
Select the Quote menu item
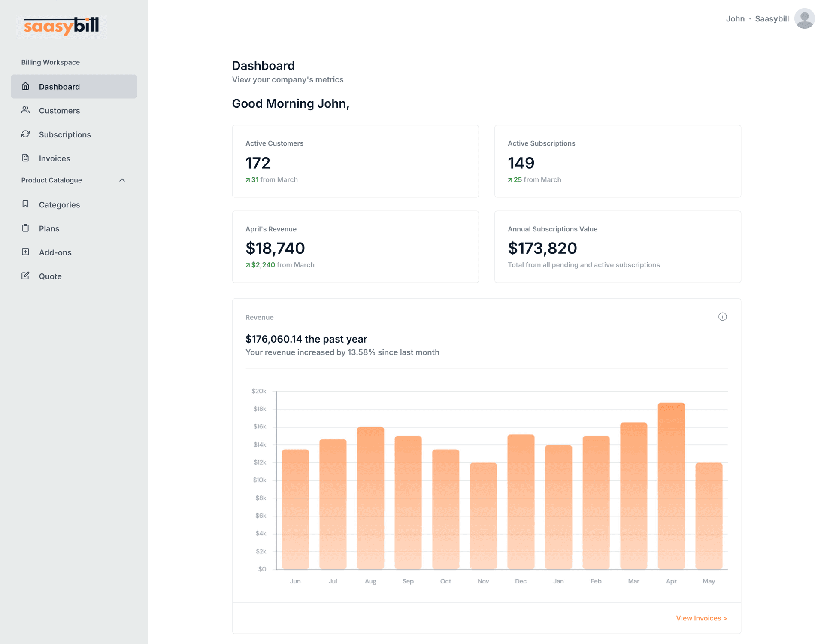point(50,276)
